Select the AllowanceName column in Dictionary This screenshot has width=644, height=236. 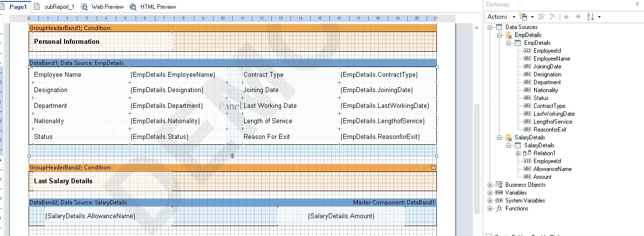point(552,169)
